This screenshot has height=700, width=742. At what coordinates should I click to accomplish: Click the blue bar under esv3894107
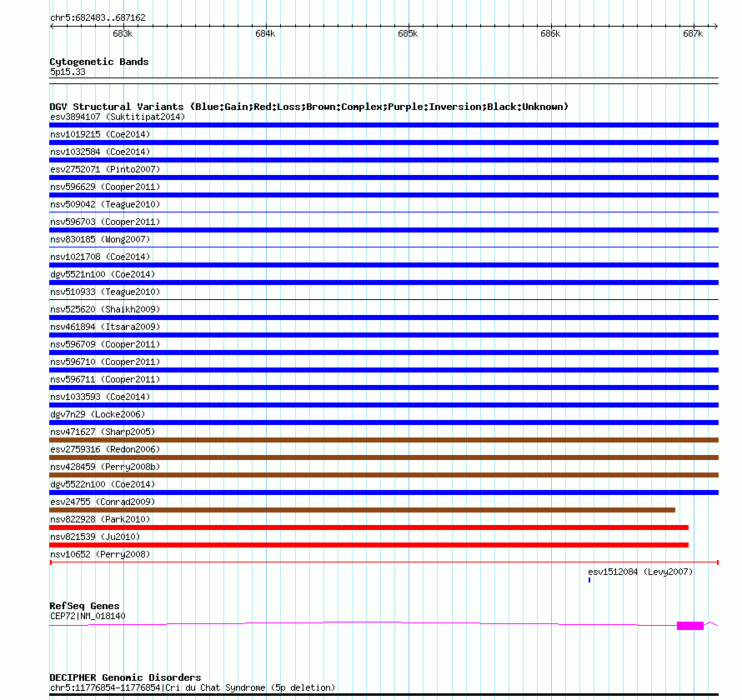click(384, 125)
